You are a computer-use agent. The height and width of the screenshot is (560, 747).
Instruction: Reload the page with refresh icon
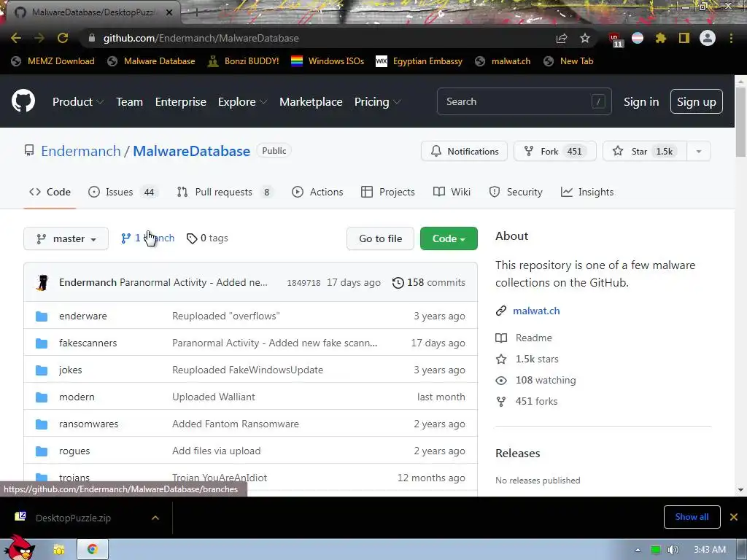pyautogui.click(x=63, y=38)
